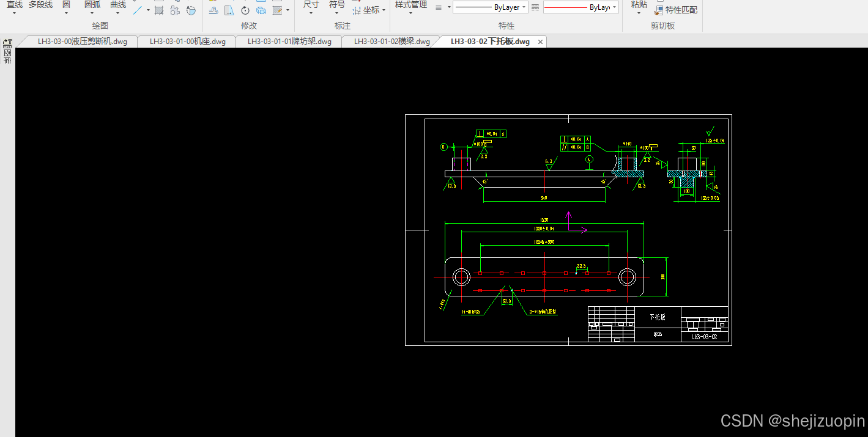Switch to LH3-03-01-02横梁.dwg tab

(x=392, y=42)
